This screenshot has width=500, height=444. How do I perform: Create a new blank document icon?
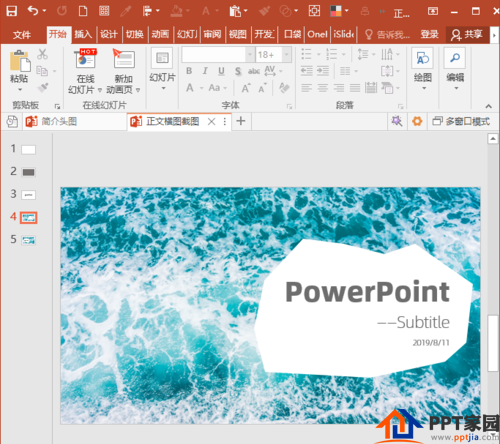[x=83, y=11]
